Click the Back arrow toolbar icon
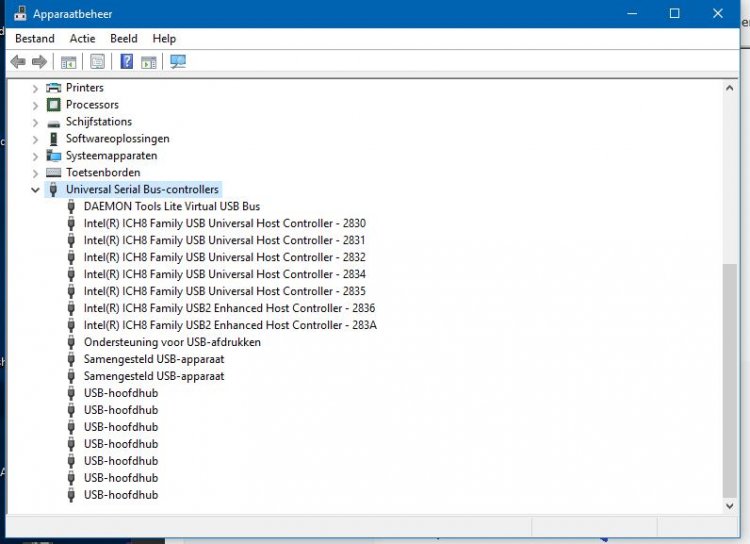 [x=18, y=62]
